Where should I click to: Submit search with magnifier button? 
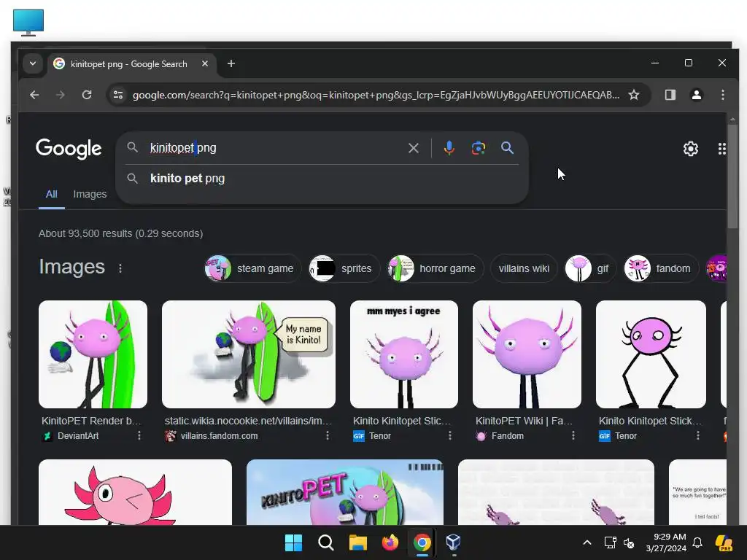[x=508, y=147]
